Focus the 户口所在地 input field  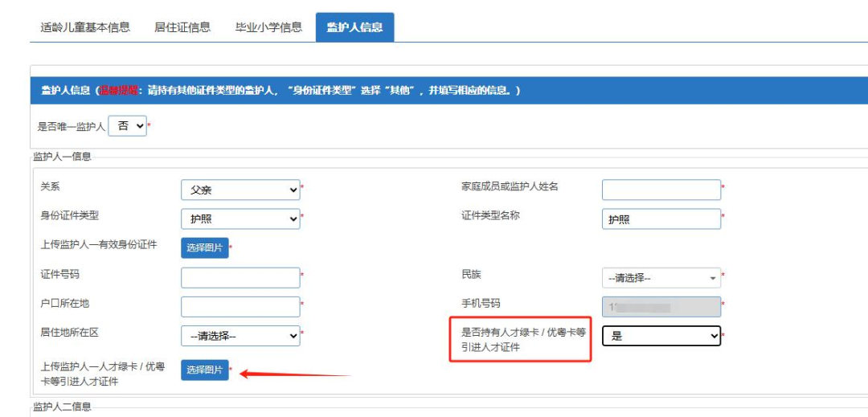click(x=240, y=307)
